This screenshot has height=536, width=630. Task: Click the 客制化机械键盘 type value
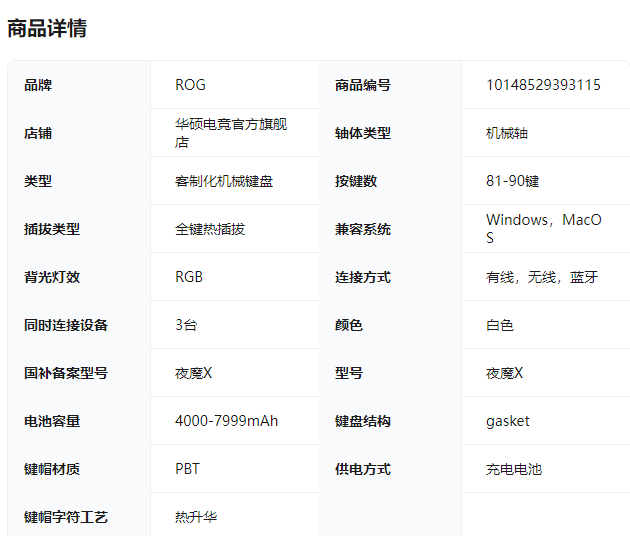point(224,181)
